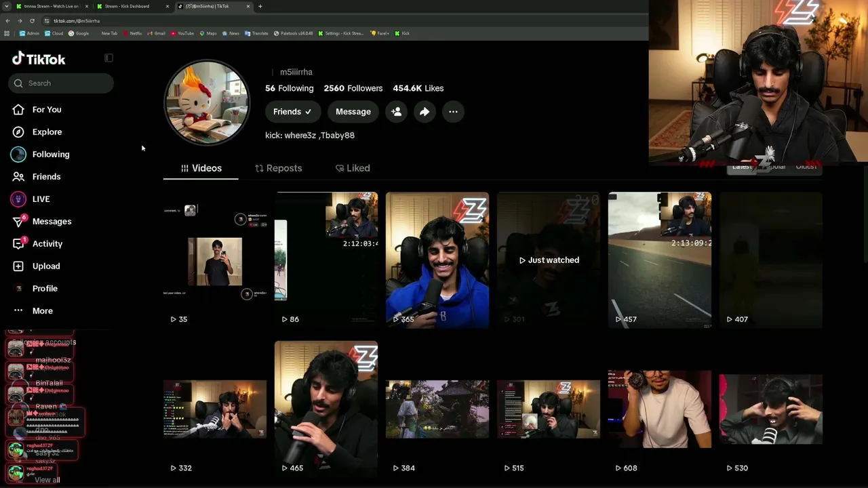
Task: Open the Translate bookmark
Action: (256, 33)
